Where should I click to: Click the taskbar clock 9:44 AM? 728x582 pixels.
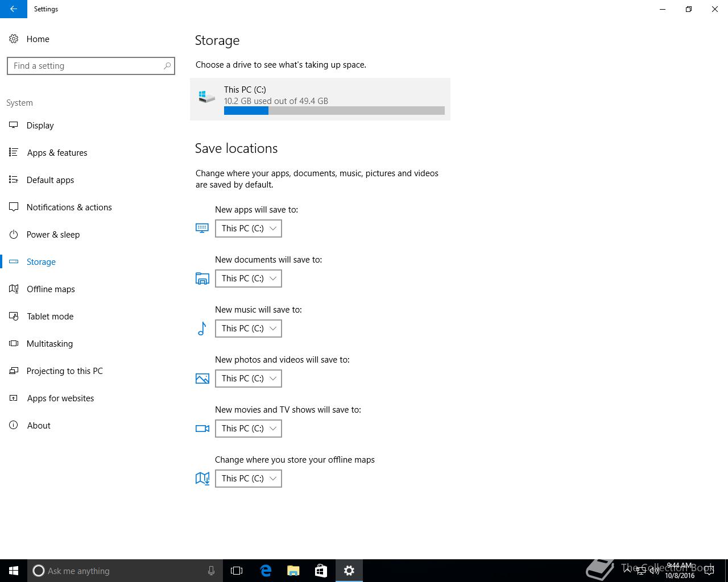(x=679, y=571)
